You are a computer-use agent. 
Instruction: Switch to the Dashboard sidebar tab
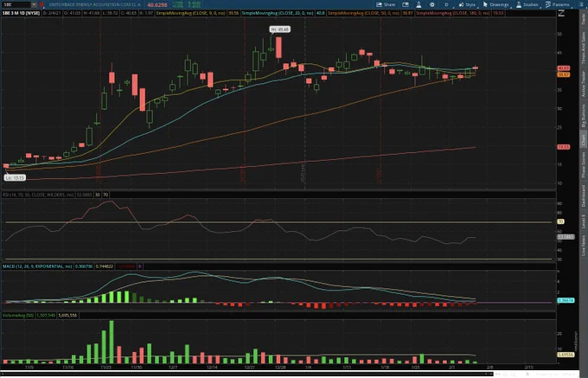pyautogui.click(x=584, y=195)
